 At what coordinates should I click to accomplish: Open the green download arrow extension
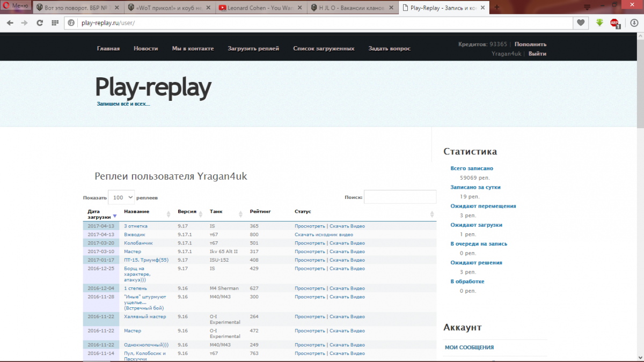(599, 23)
